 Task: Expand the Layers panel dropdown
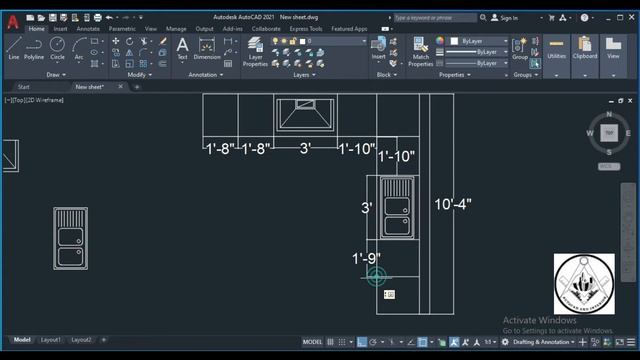pos(304,75)
